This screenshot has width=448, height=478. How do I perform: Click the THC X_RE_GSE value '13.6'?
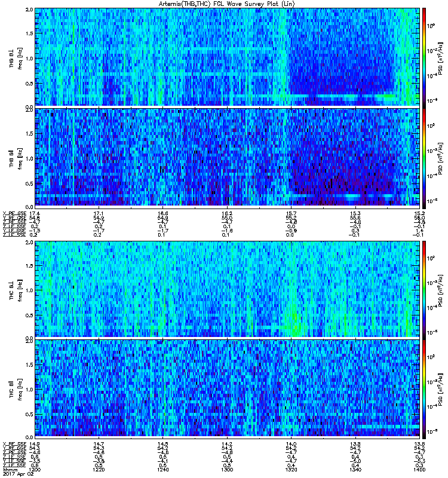[419, 444]
